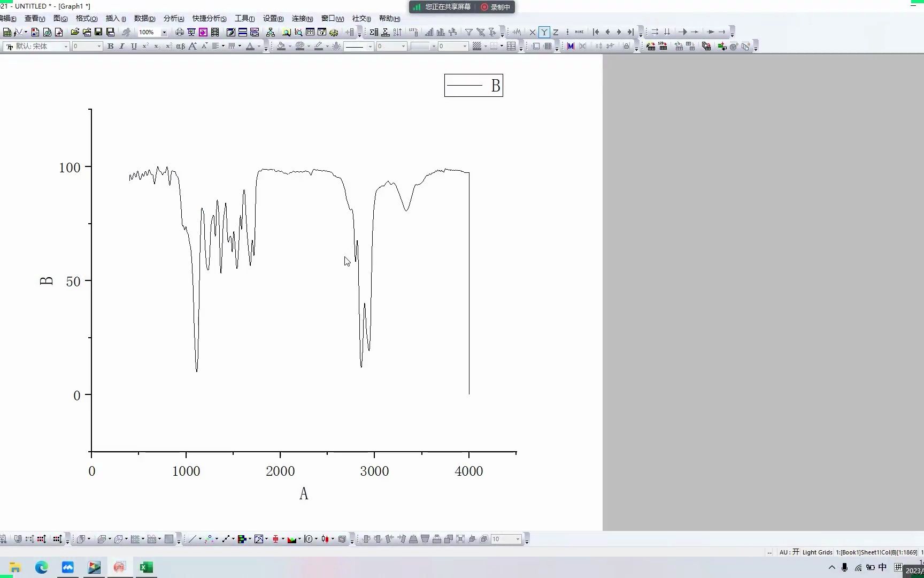Click the New Workbook icon
The image size is (924, 578).
tap(7, 32)
